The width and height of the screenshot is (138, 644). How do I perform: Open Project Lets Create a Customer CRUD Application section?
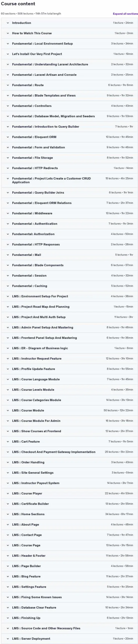69,180
